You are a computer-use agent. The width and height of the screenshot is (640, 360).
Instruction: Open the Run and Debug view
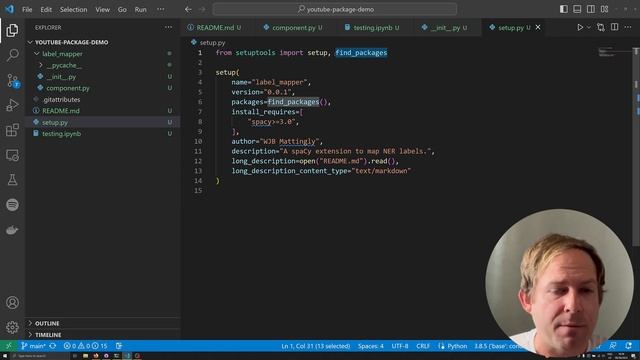(12, 105)
